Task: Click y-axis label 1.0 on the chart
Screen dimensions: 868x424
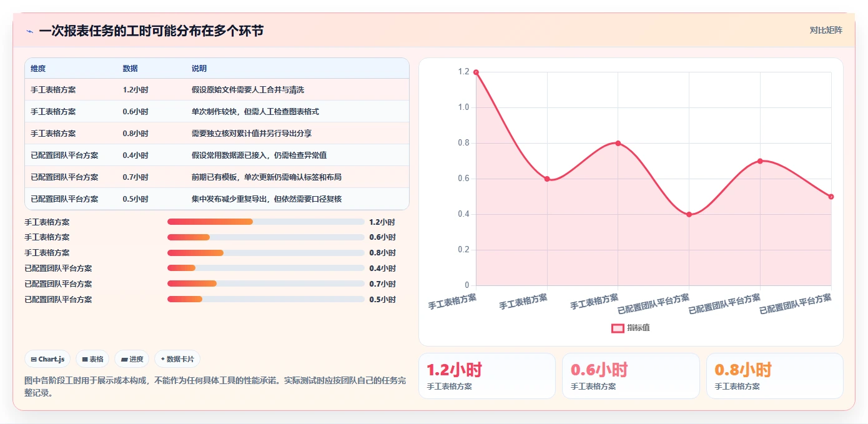Action: 463,107
